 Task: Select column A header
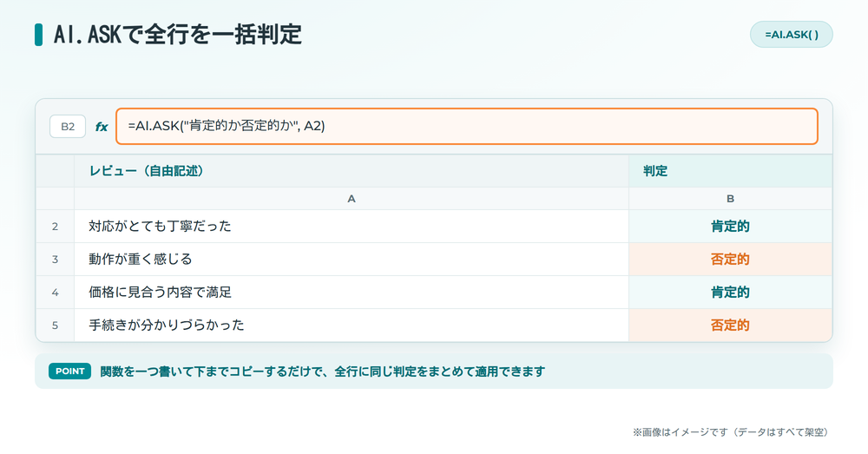(x=352, y=199)
